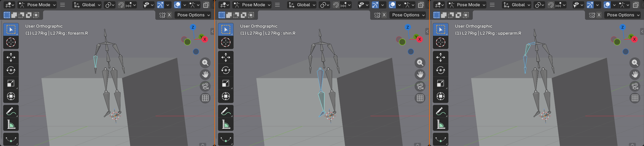Choose the Move tool in forearm.R viewport
Image resolution: width=644 pixels, height=146 pixels.
(11, 57)
